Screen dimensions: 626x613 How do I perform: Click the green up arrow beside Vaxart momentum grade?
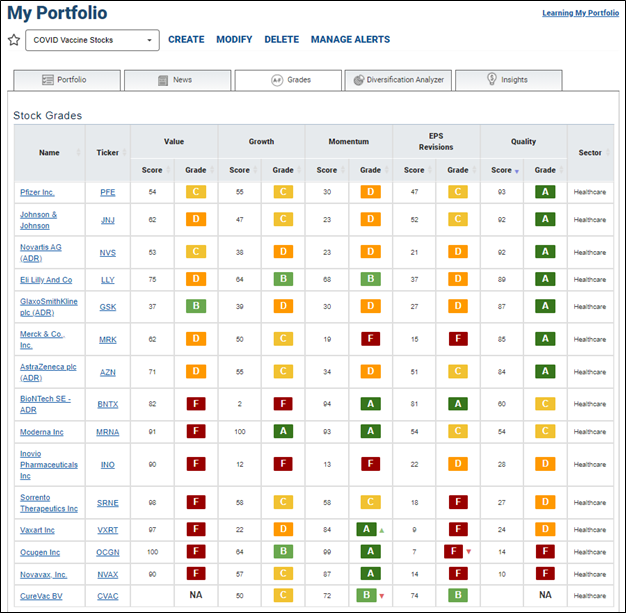tap(382, 531)
